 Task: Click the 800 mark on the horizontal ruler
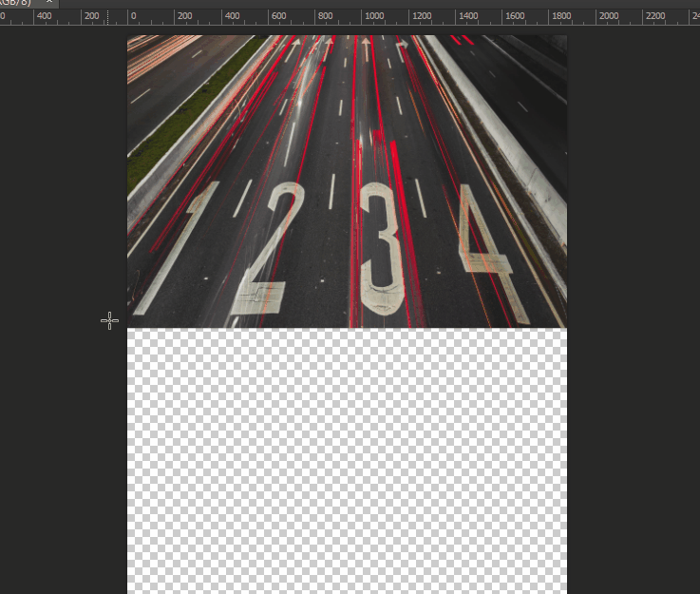325,16
